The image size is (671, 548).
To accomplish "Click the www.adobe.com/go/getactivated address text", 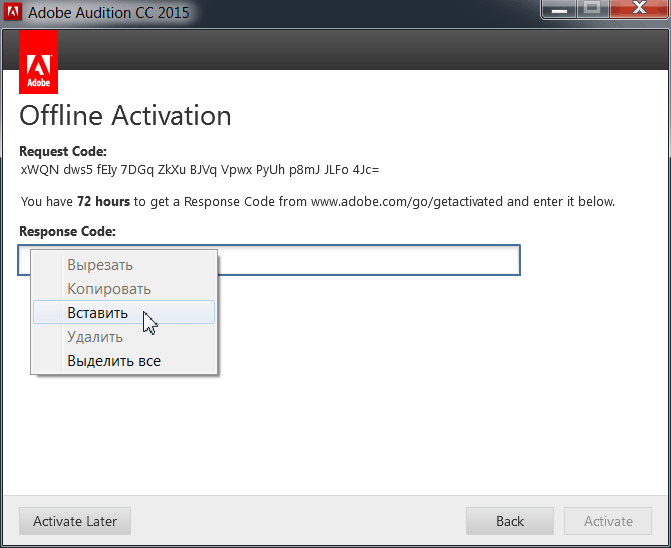I will (407, 201).
